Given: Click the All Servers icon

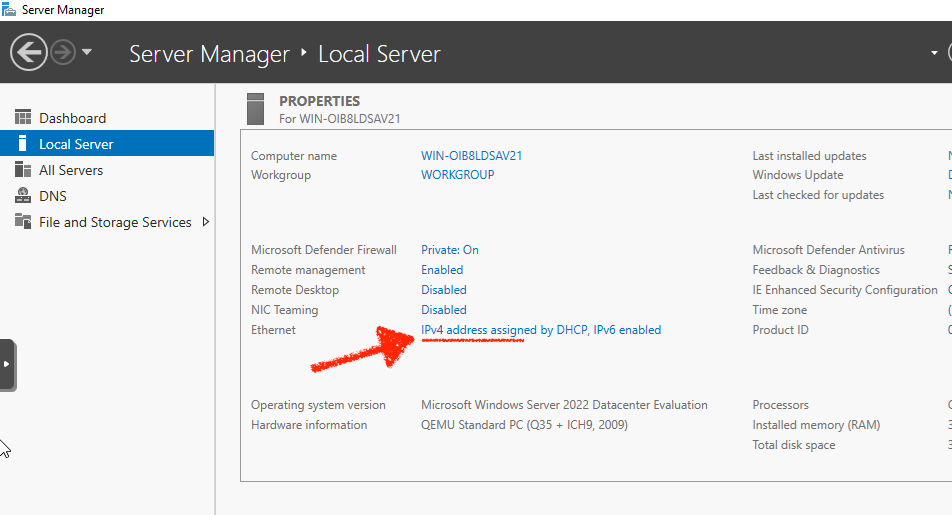Looking at the screenshot, I should click(x=23, y=170).
